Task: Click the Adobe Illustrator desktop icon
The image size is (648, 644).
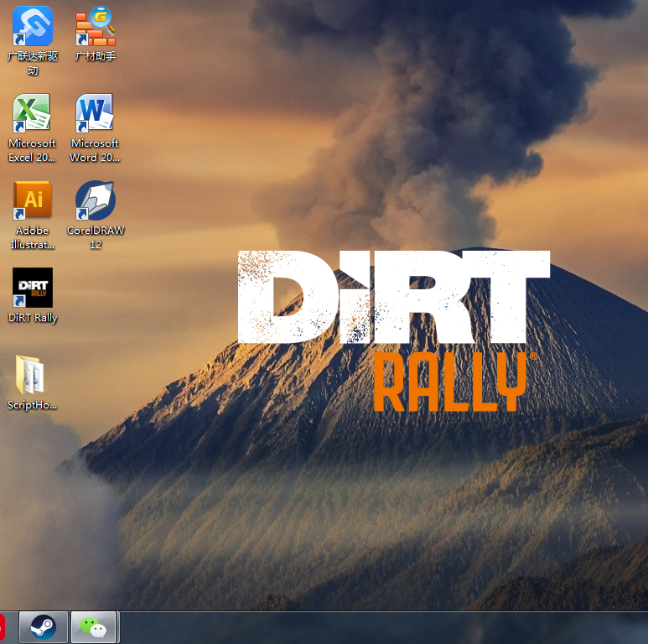Action: tap(32, 200)
